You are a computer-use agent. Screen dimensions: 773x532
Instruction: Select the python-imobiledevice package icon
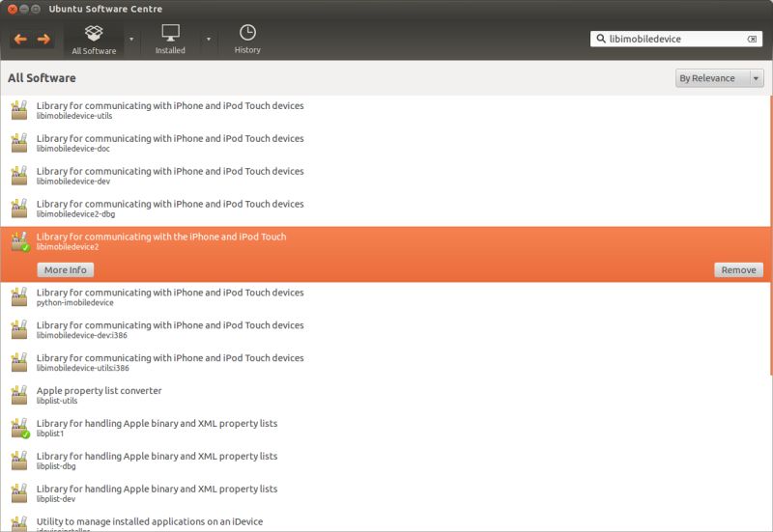[x=19, y=297]
